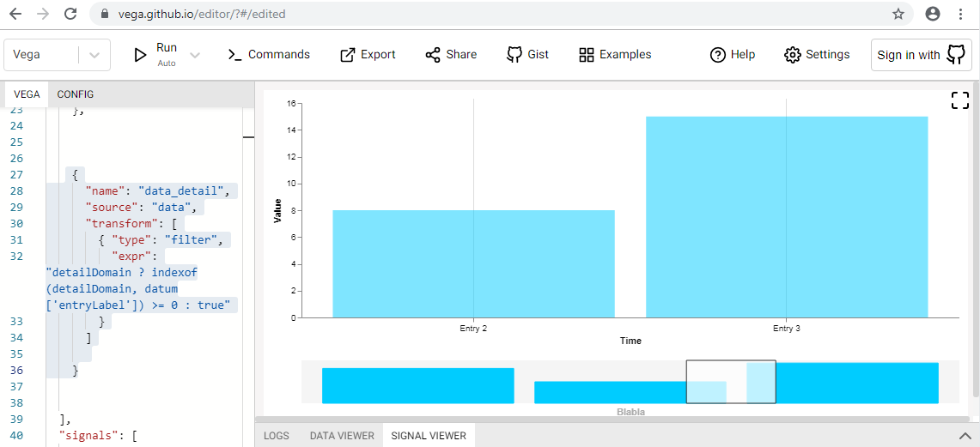Open the Share dialog
Viewport: 980px width, 447px height.
451,55
